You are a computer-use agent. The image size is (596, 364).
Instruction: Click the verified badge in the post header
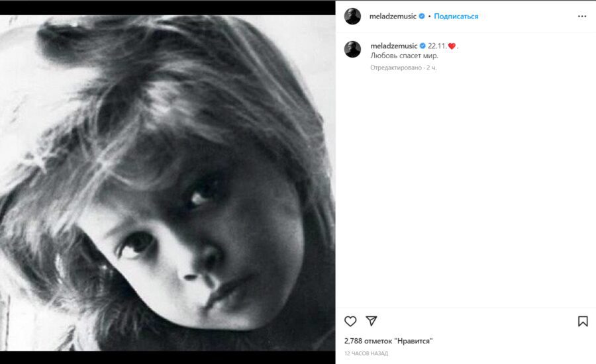point(422,16)
